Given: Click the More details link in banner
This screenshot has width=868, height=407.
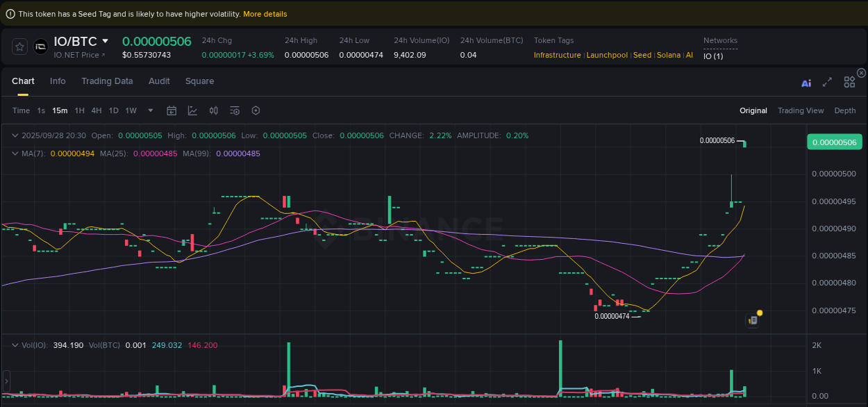Looking at the screenshot, I should tap(264, 13).
